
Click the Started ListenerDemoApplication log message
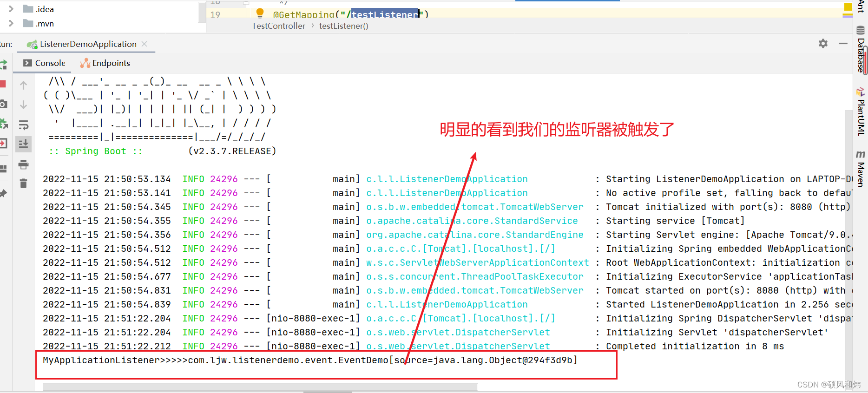728,304
